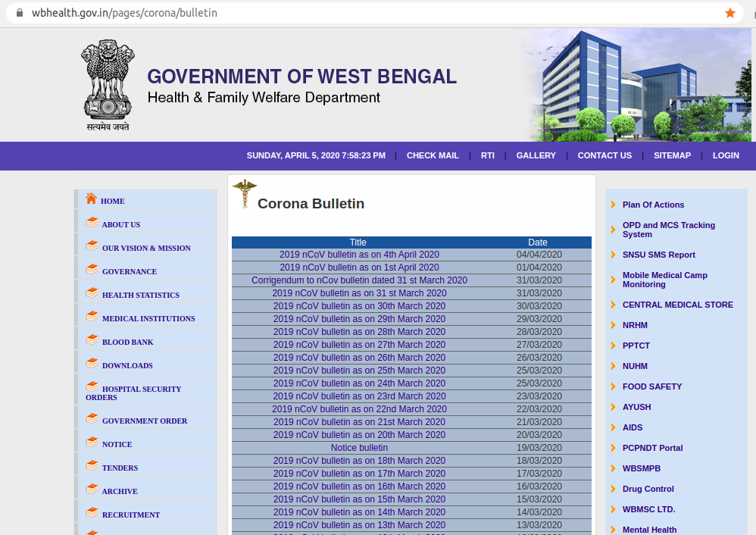Open PPTCT link in right panel
The width and height of the screenshot is (756, 535).
[636, 346]
